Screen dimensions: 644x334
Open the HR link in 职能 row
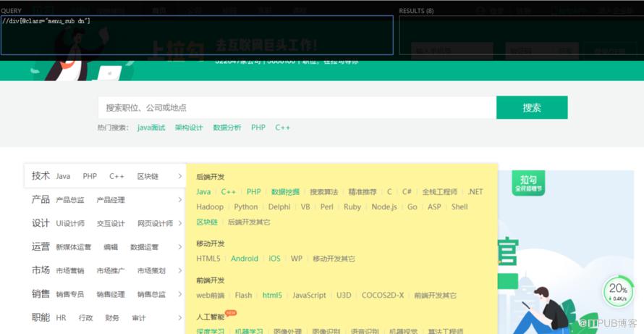62,318
